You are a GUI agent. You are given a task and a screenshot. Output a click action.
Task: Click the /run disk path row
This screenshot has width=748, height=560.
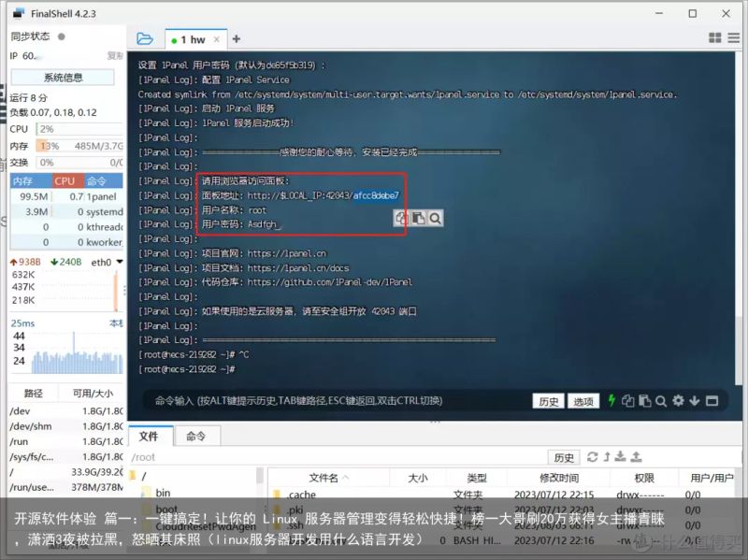click(65, 441)
